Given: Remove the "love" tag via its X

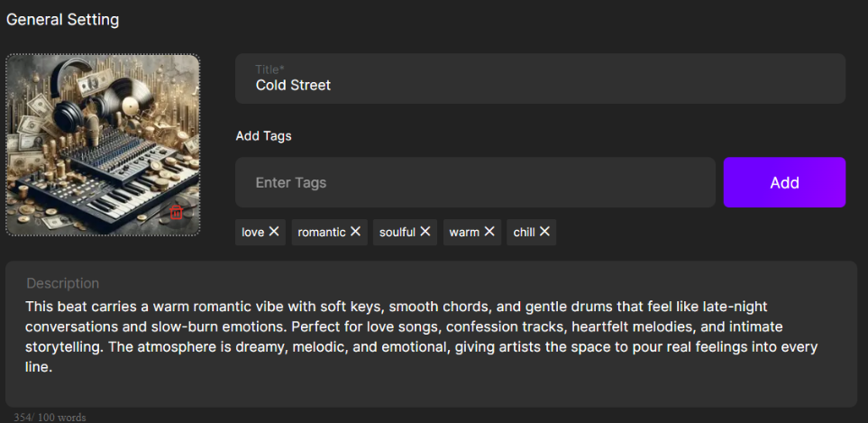Looking at the screenshot, I should (274, 232).
